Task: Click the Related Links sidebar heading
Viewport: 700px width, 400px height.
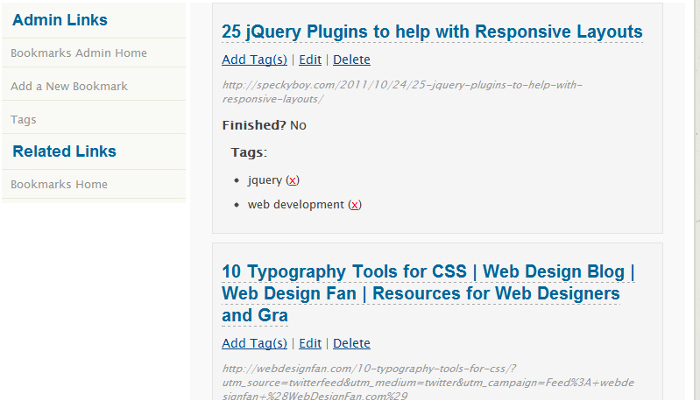Action: 64,152
